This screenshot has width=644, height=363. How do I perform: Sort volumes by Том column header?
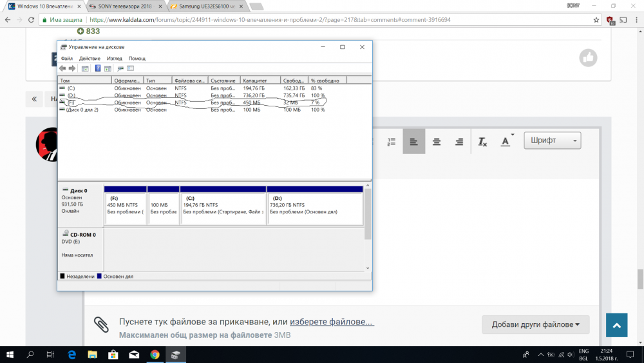[84, 81]
